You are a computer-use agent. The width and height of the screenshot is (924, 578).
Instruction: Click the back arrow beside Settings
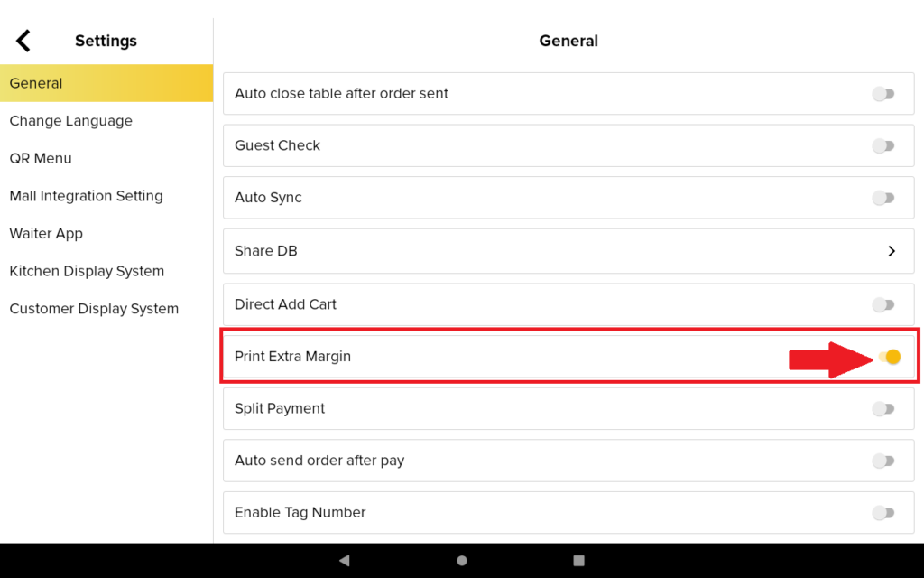pos(23,41)
